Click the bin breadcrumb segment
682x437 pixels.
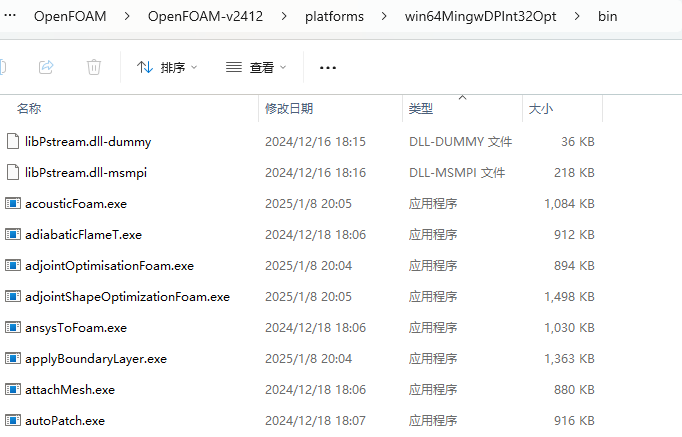(608, 17)
